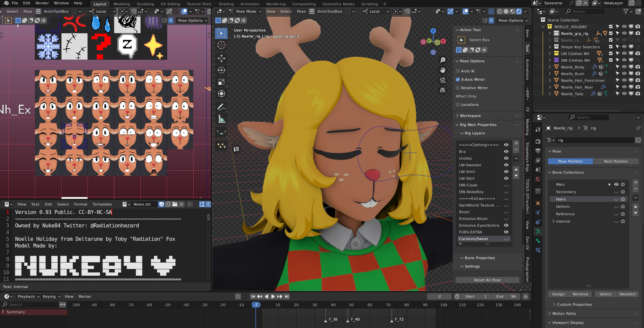644x328 pixels.
Task: Select the Cursor tool in viewport toolbar
Action: [x=221, y=45]
